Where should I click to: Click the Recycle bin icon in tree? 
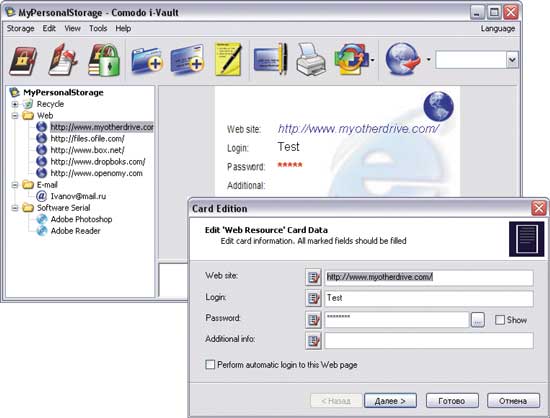pos(27,104)
